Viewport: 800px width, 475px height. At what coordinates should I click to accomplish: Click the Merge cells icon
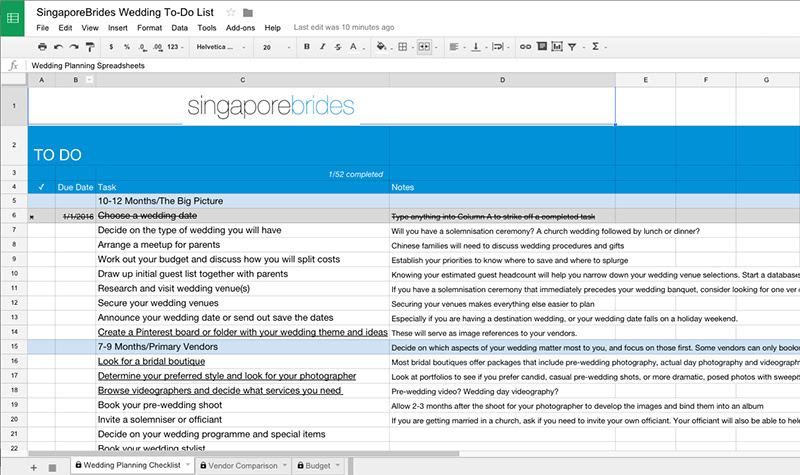coord(424,46)
